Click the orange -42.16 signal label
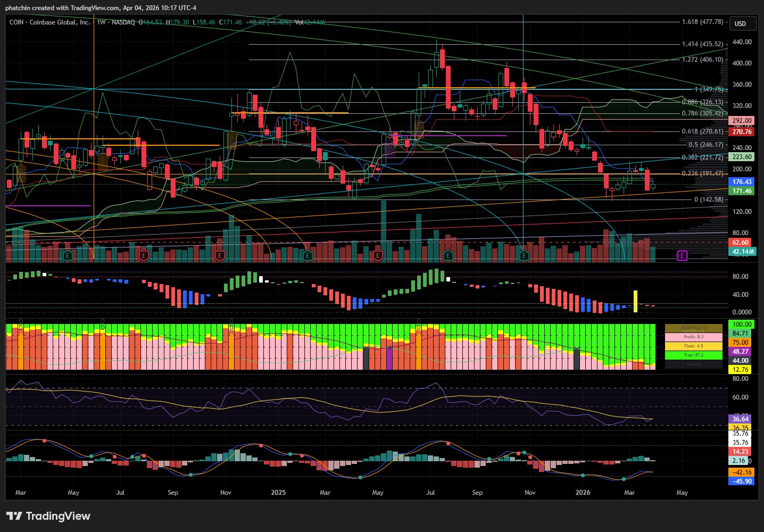Screen dimensions: 764x532 click(741, 472)
